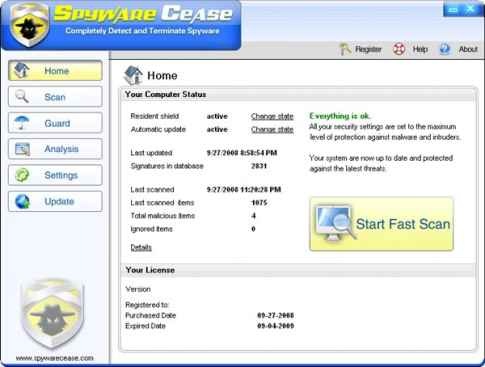Open the Settings section
485x367 pixels.
(55, 175)
